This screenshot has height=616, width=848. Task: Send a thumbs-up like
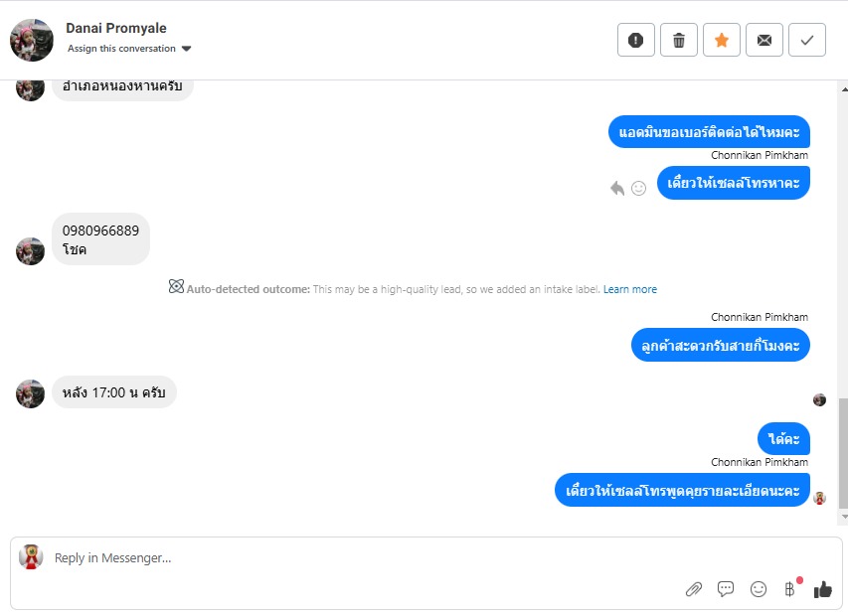click(823, 589)
